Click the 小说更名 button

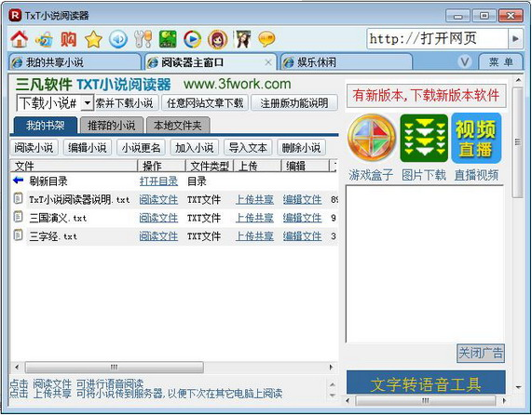(x=141, y=148)
